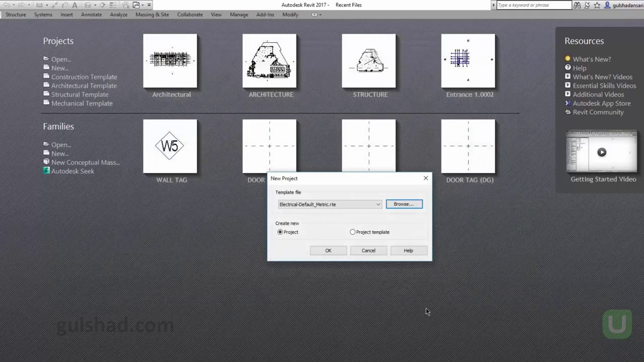Click the Thin Lines icon in quick access toolbar
The height and width of the screenshot is (362, 644).
click(112, 5)
